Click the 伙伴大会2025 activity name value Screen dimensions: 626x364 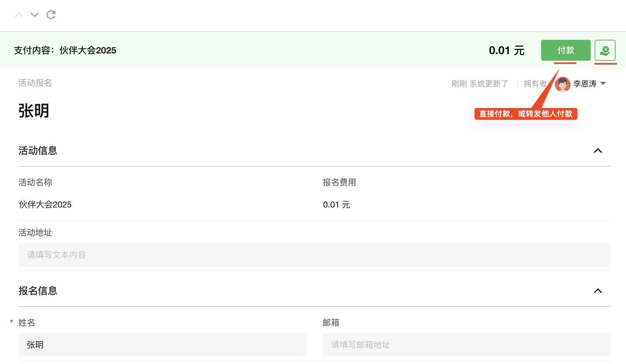click(x=45, y=205)
